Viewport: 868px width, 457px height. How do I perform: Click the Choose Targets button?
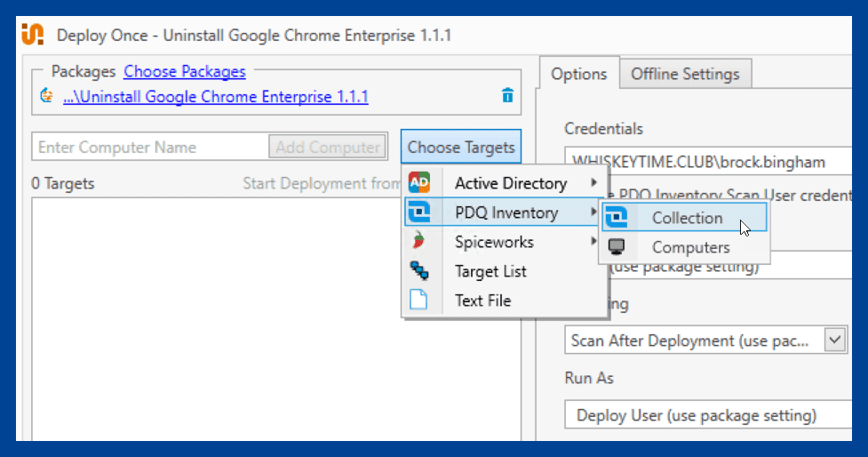pos(460,147)
